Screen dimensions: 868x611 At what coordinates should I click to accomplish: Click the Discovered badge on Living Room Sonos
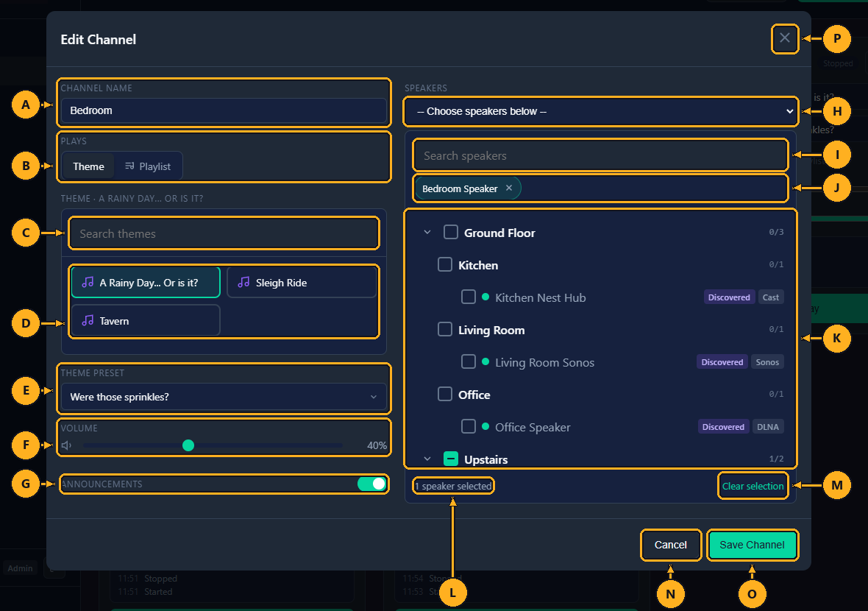pyautogui.click(x=722, y=362)
